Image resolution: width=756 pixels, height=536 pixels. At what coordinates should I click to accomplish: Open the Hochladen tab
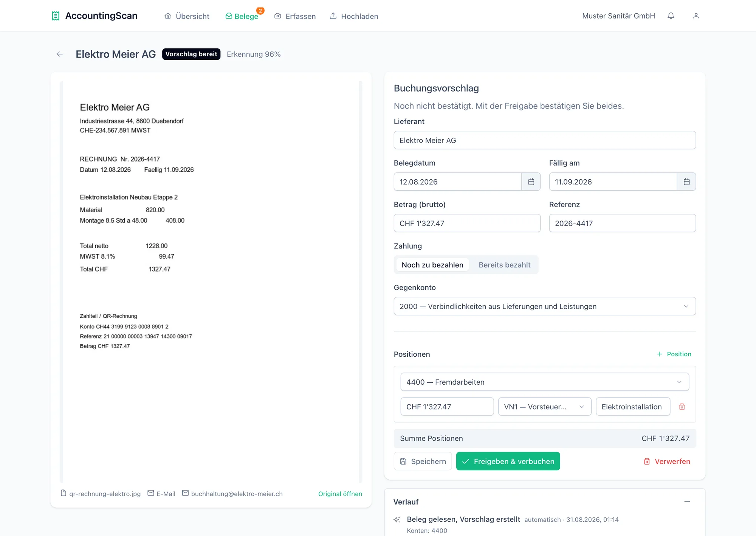[x=354, y=16]
